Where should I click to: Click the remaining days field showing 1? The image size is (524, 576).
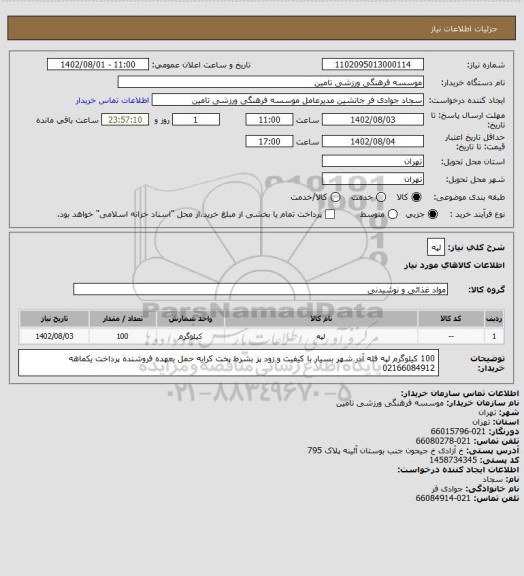pos(196,120)
